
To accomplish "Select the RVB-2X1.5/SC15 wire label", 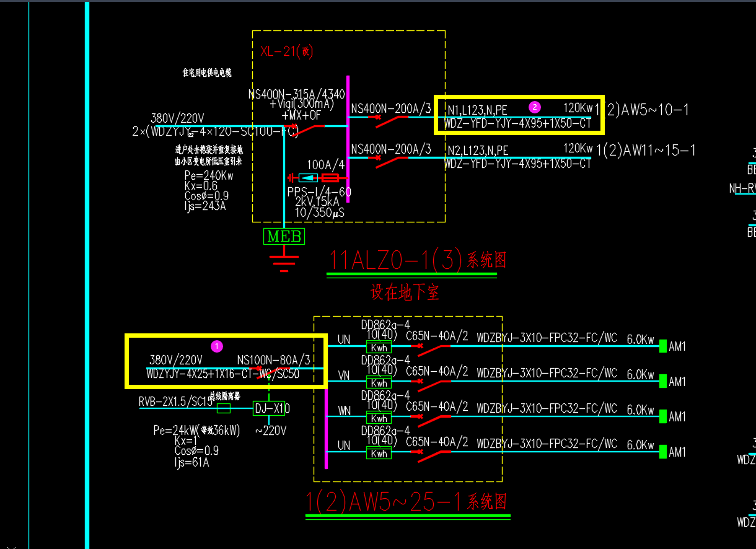I will [x=176, y=402].
